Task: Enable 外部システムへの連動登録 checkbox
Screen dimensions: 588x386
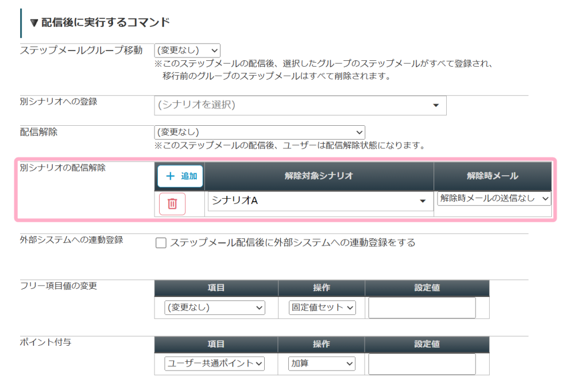Action: pos(161,243)
